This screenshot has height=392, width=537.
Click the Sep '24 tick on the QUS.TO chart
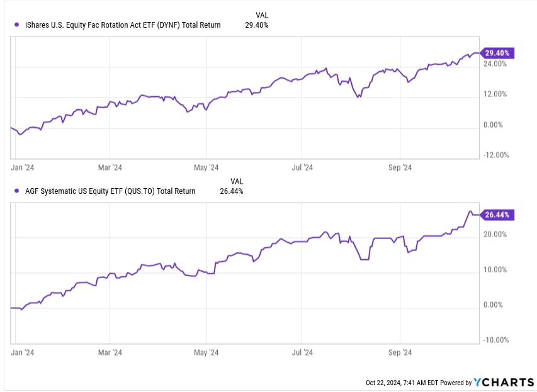pyautogui.click(x=399, y=352)
